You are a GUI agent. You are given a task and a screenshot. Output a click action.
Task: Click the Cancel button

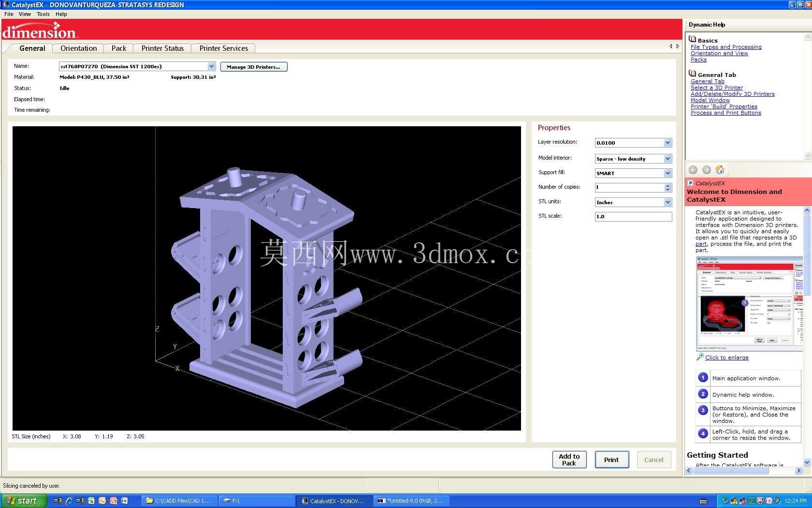click(654, 460)
